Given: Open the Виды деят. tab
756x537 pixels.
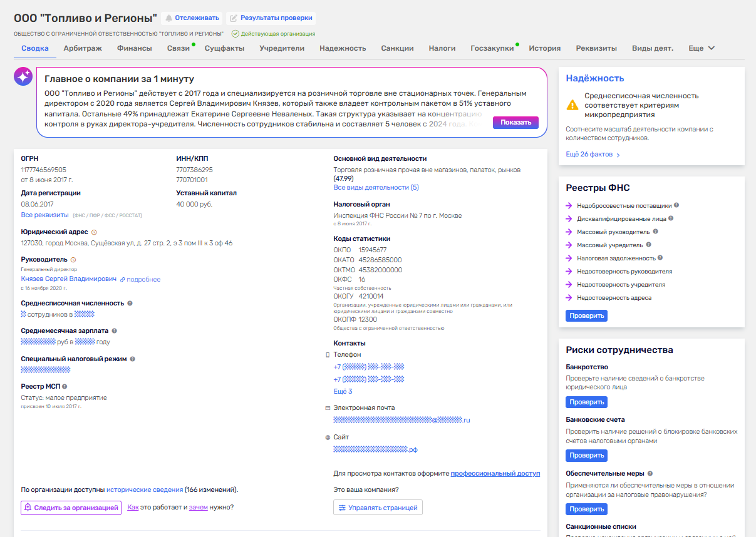Looking at the screenshot, I should [653, 48].
